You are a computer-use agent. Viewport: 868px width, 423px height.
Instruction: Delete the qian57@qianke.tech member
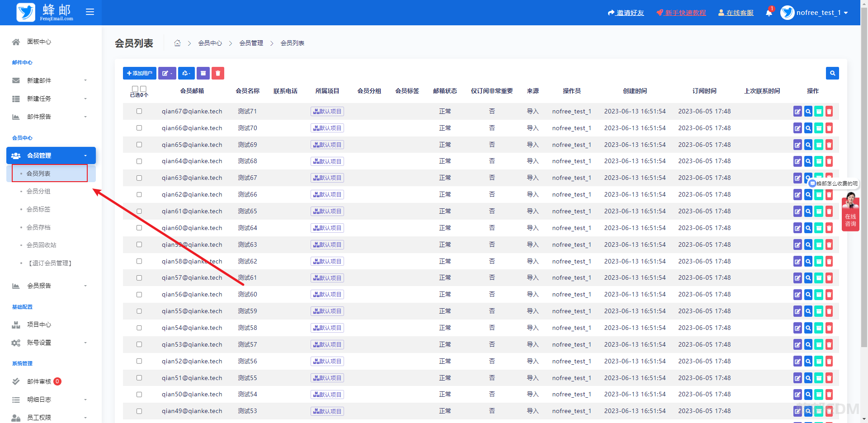829,278
